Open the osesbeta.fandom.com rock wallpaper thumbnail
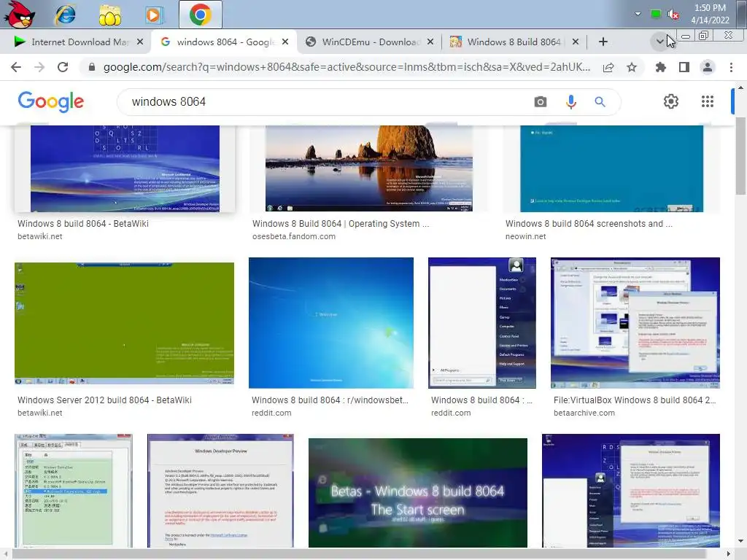The image size is (747, 560). (x=368, y=168)
